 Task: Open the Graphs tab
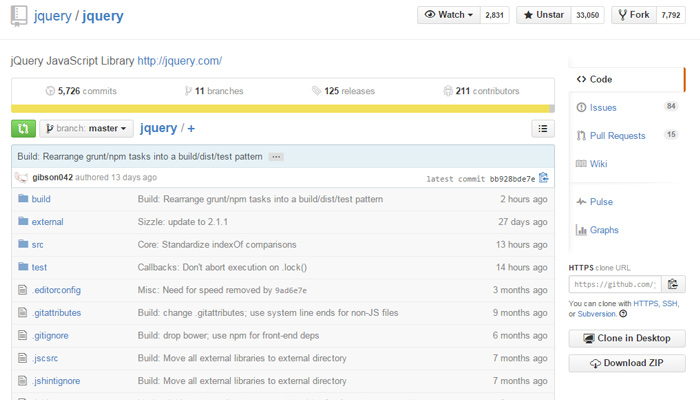coord(604,230)
